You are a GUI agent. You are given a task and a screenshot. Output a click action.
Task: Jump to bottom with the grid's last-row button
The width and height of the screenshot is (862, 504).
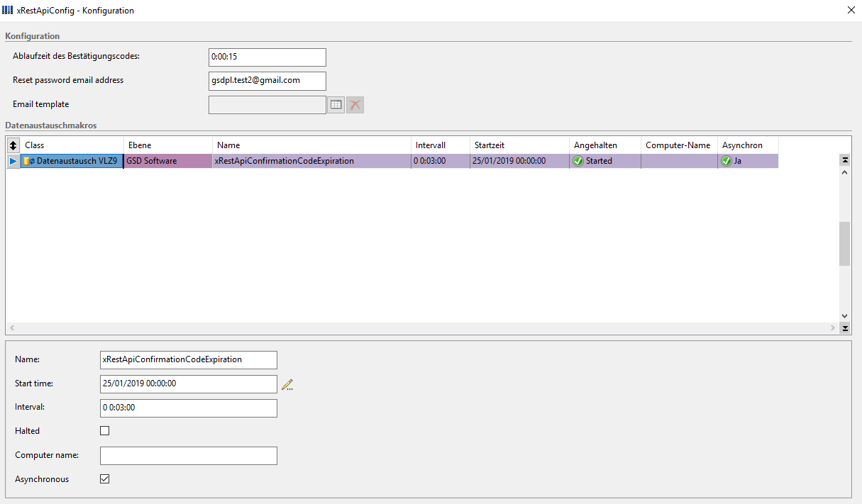coord(845,328)
